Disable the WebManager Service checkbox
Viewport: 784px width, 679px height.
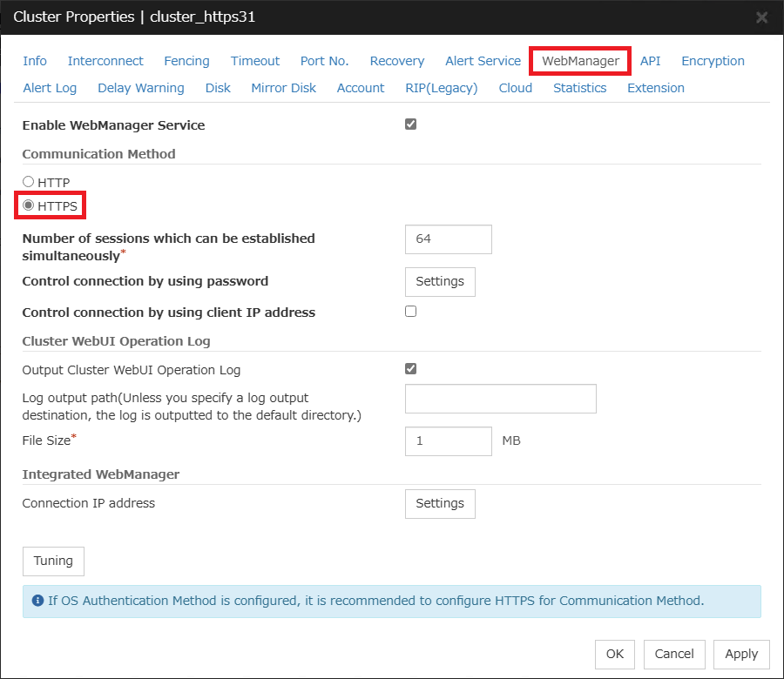tap(410, 124)
